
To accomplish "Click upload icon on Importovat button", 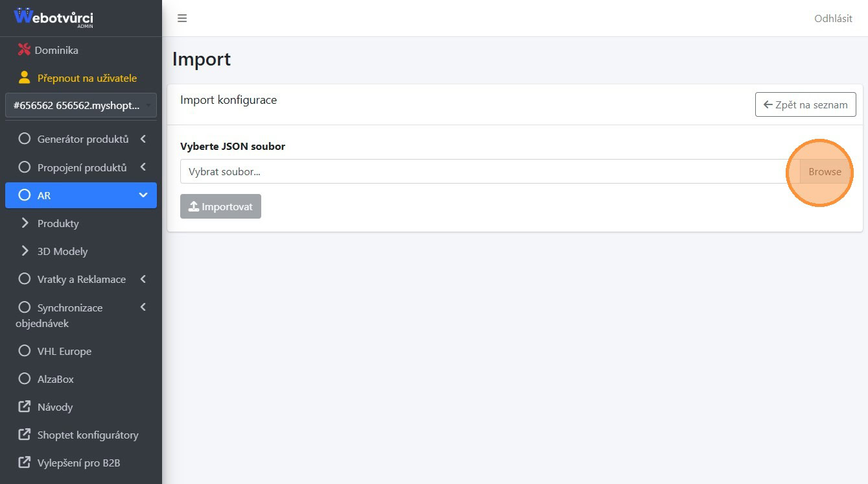I will (x=194, y=206).
